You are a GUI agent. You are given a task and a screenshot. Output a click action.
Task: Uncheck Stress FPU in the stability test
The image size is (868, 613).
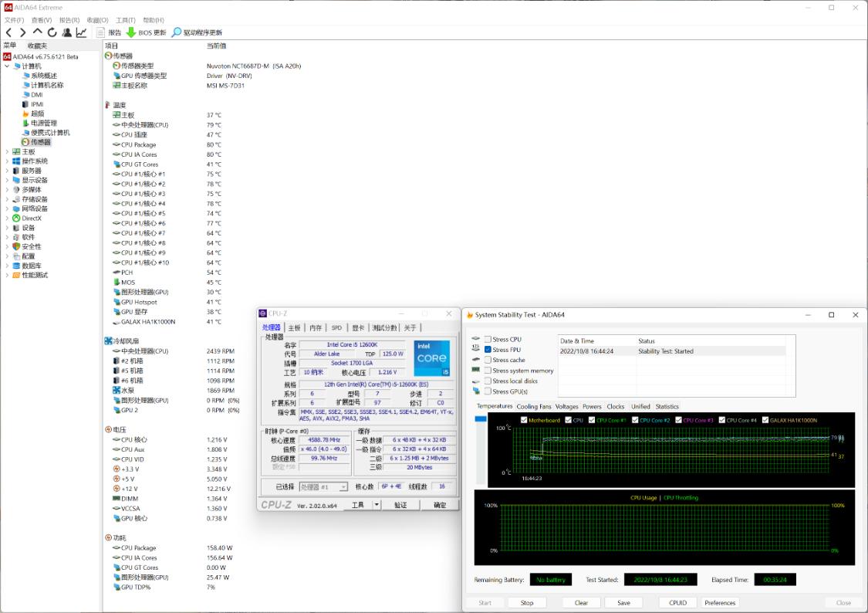pyautogui.click(x=487, y=348)
